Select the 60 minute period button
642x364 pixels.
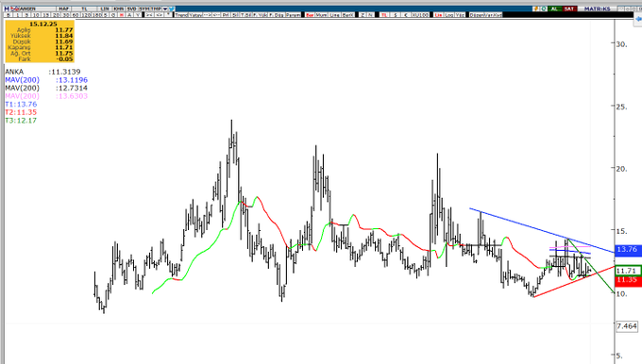76,15
